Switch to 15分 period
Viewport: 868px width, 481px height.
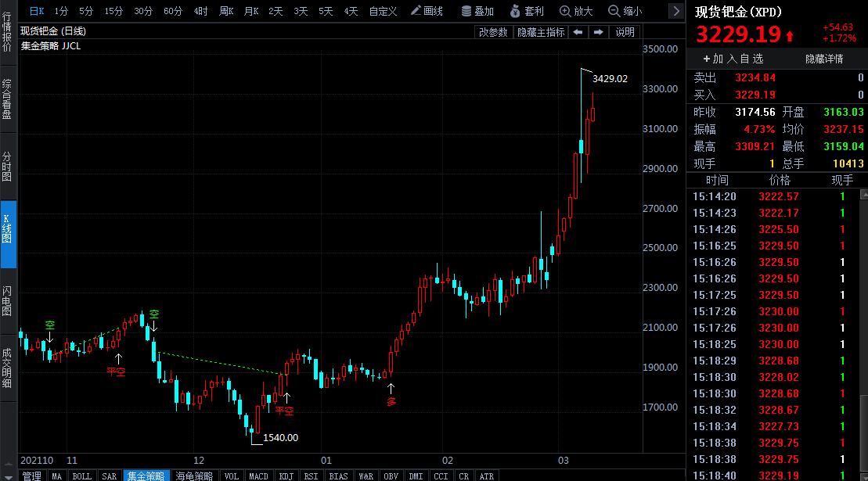click(x=113, y=11)
